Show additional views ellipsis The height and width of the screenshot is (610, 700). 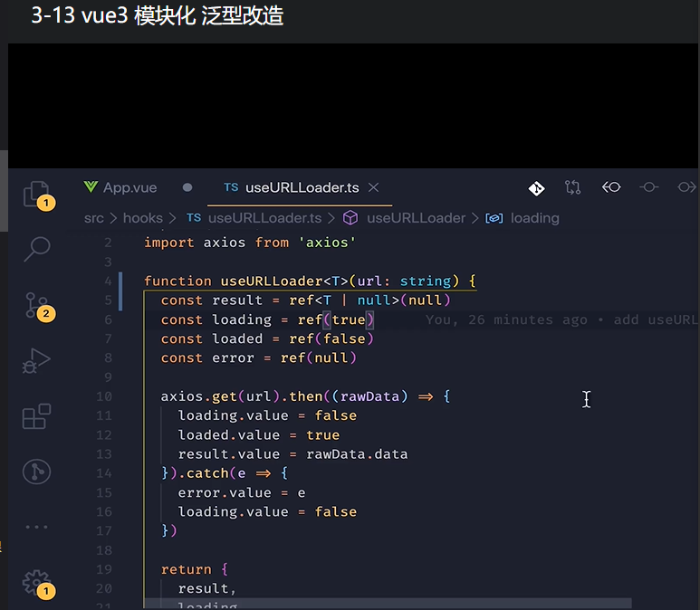pos(36,527)
